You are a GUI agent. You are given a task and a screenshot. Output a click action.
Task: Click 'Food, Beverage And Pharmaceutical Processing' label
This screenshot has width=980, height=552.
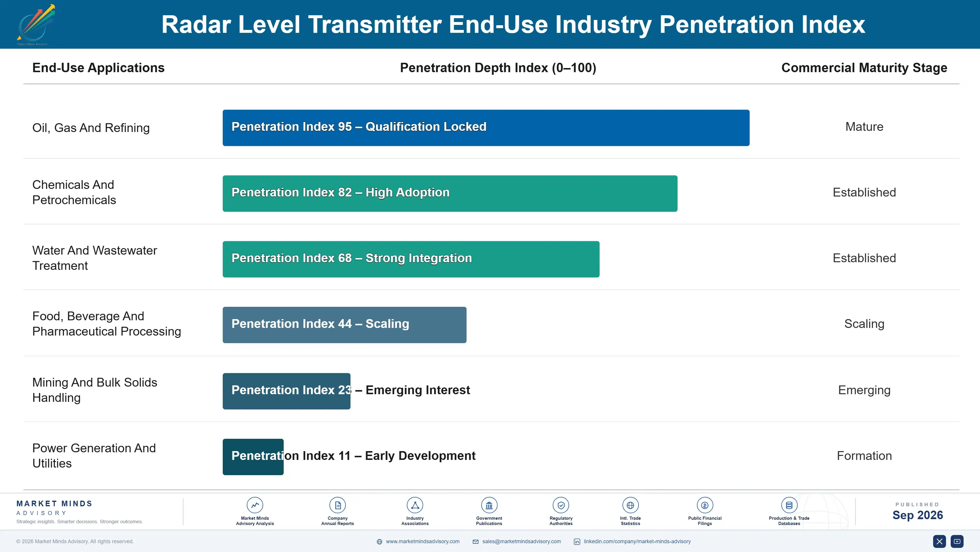pos(106,324)
